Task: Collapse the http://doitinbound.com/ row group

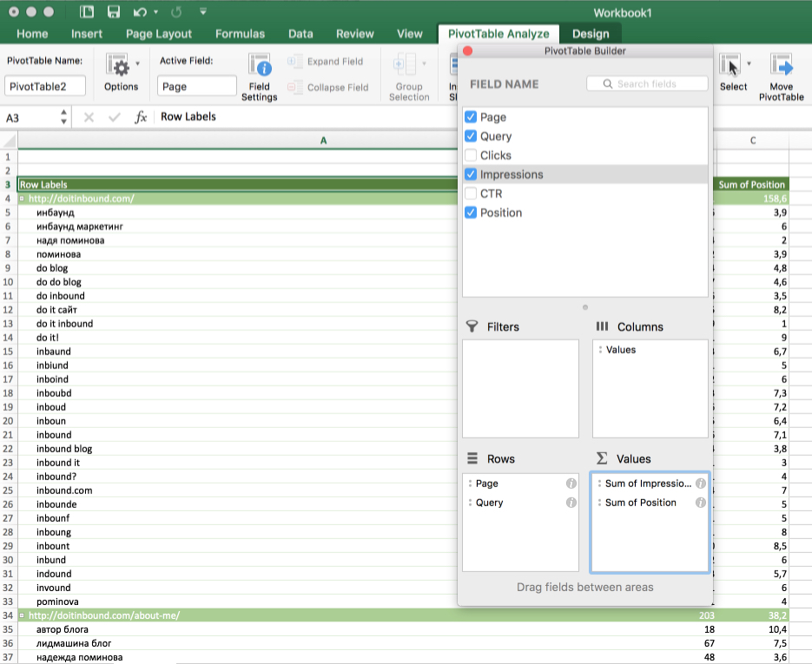Action: click(x=22, y=198)
